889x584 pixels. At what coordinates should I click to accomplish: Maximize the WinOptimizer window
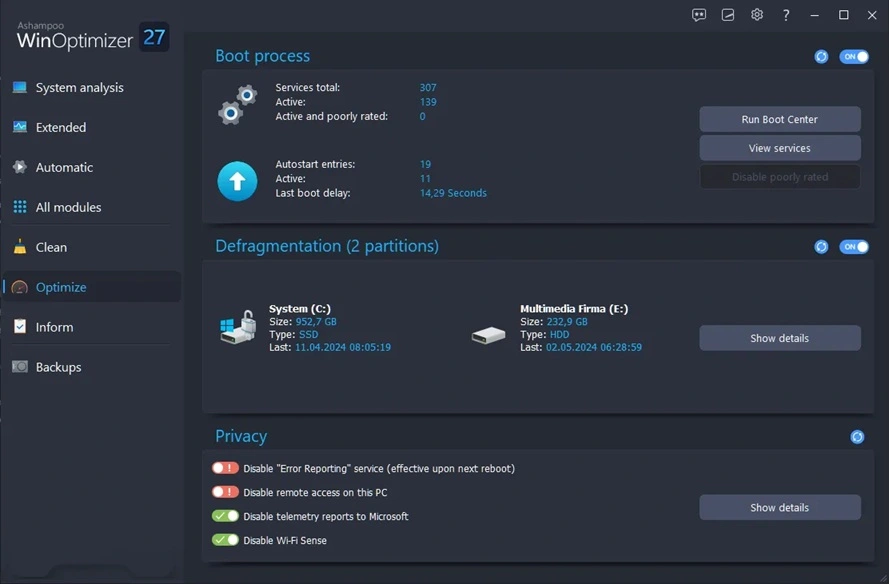844,15
